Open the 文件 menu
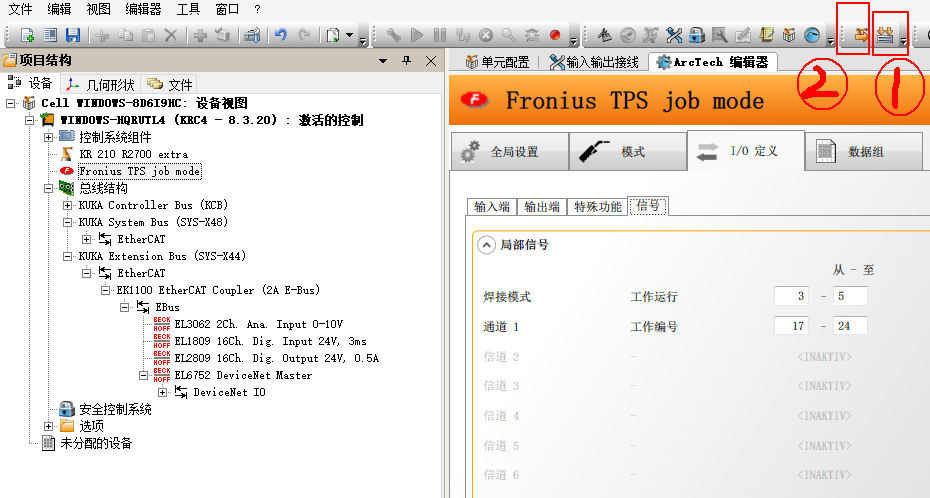 coord(20,9)
